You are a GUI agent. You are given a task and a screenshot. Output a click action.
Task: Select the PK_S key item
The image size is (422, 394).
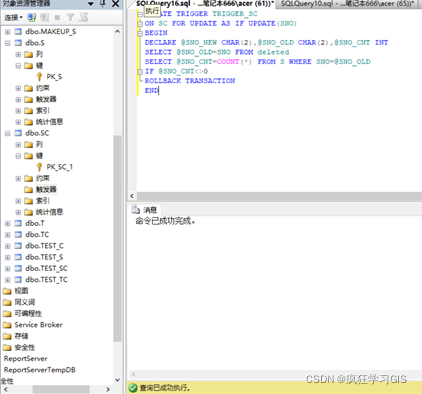(x=54, y=77)
